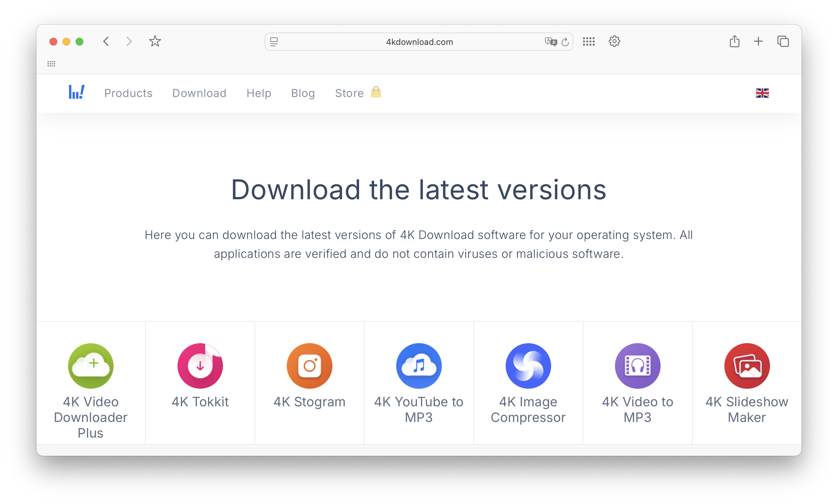The image size is (838, 504).
Task: Click the translate page icon
Action: point(551,42)
